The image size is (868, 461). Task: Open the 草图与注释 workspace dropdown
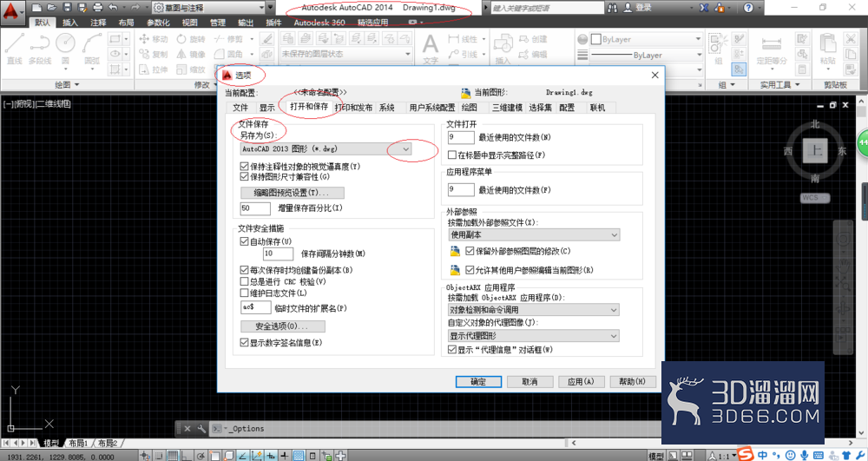208,8
